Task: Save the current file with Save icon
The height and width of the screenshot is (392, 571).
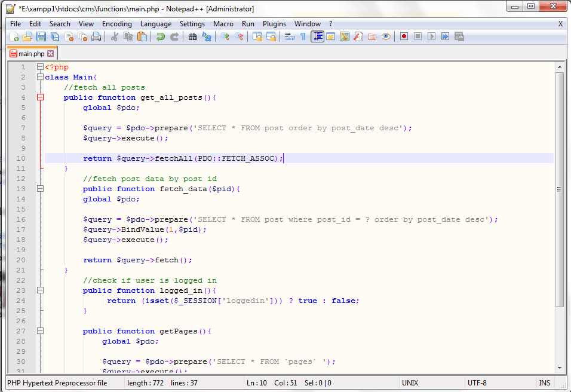Action: (41, 36)
